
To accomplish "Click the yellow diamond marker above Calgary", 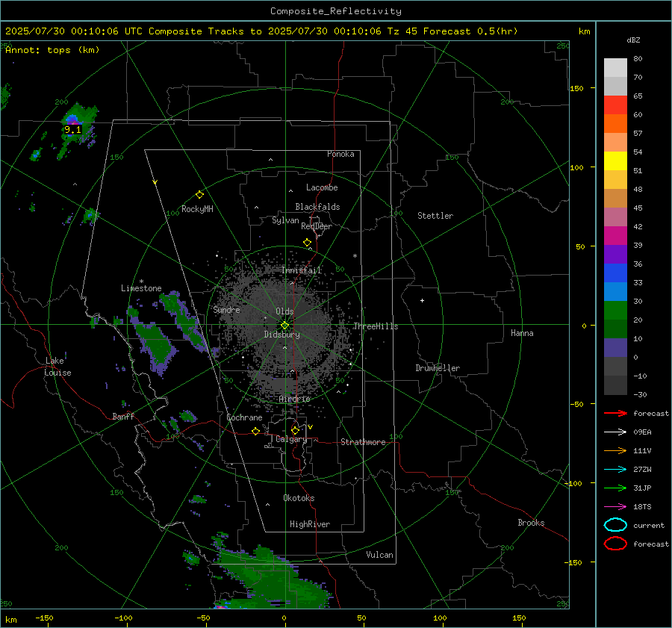I will (295, 430).
